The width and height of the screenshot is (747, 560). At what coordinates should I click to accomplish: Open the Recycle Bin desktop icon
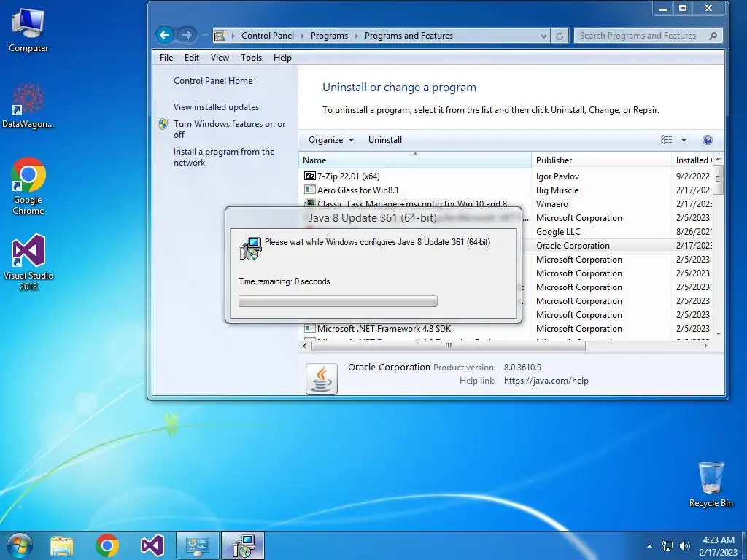[711, 484]
